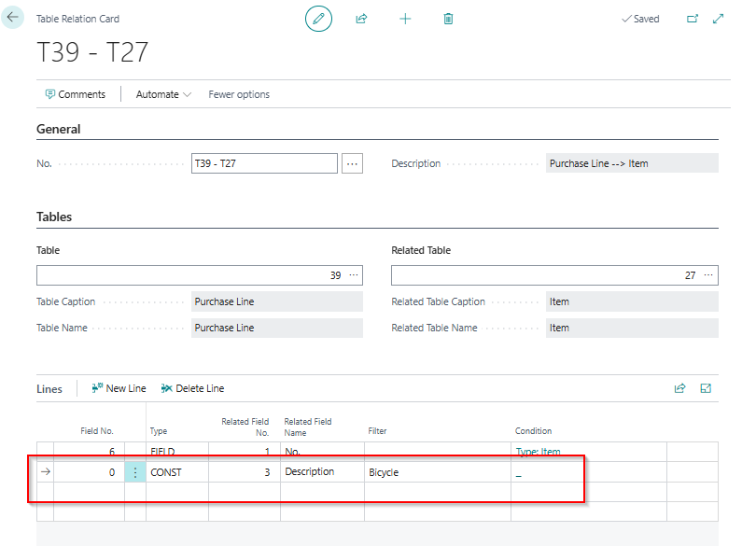Select the CONST row arrow indicator

point(46,471)
